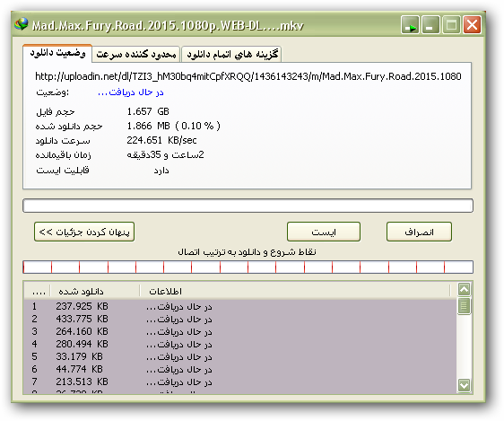Click the قابلیت ایست label
The height and width of the screenshot is (421, 504).
tap(63, 170)
